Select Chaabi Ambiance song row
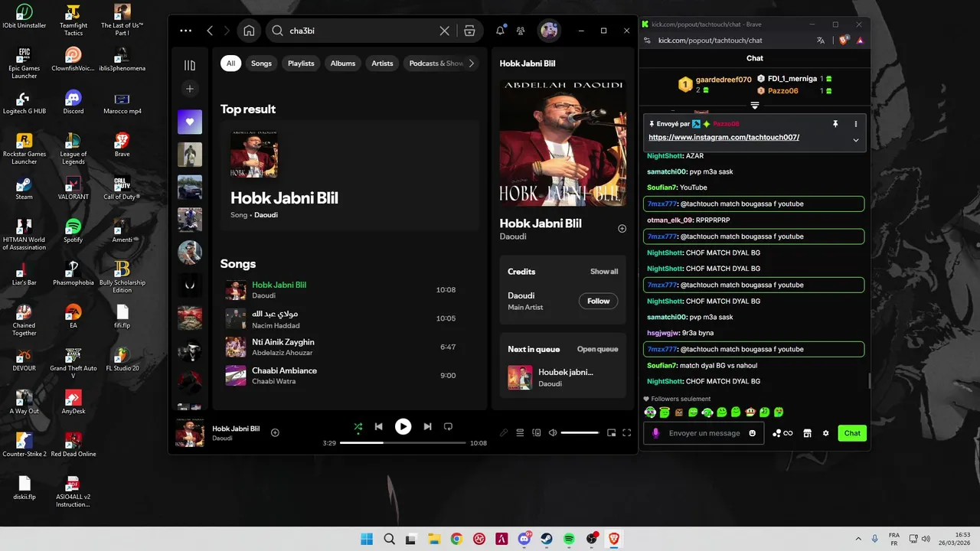This screenshot has height=551, width=980. 349,376
